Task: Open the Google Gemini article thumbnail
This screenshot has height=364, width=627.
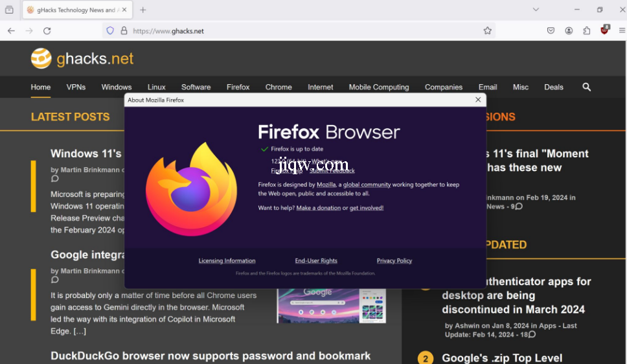Action: click(x=332, y=306)
